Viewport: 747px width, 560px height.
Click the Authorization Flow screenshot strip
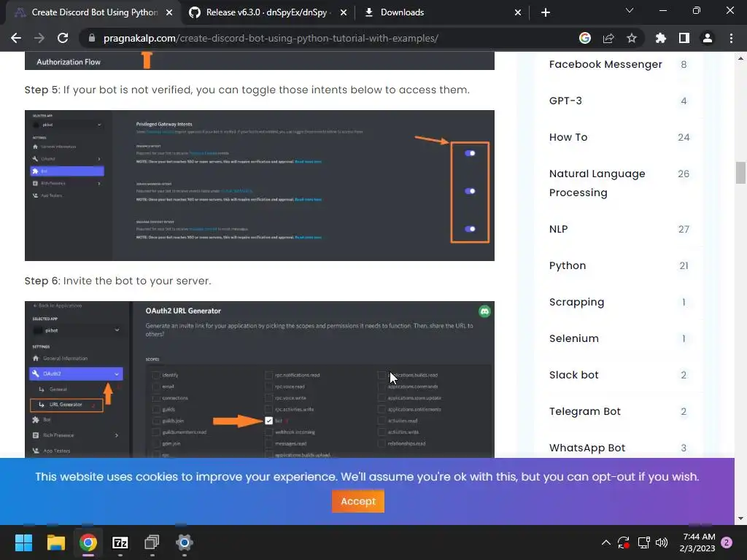point(260,61)
